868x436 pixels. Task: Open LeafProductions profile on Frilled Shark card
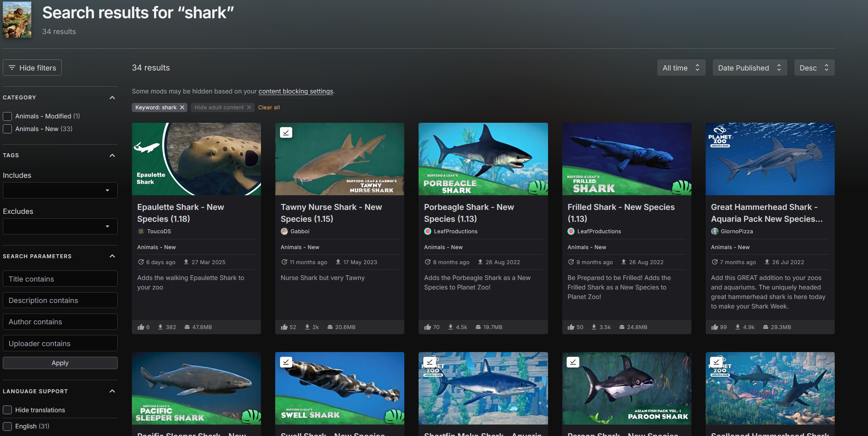[599, 231]
